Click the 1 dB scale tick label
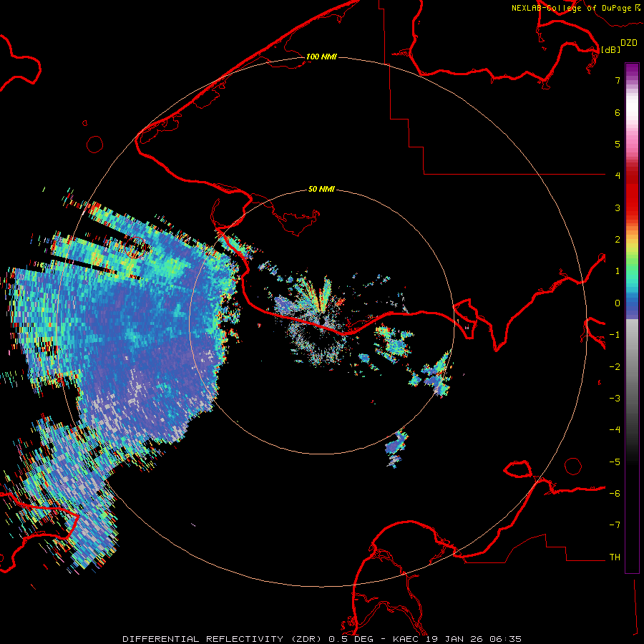Screen dimensions: 644x644 pos(618,271)
